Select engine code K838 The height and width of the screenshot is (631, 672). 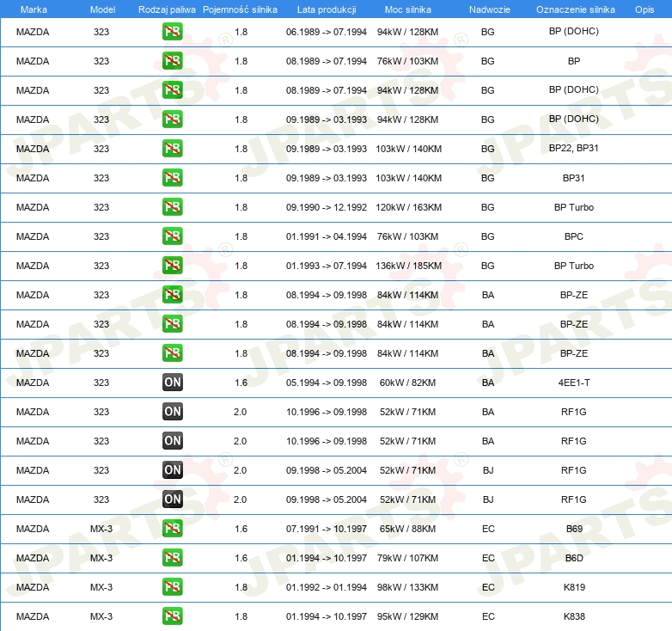(574, 616)
